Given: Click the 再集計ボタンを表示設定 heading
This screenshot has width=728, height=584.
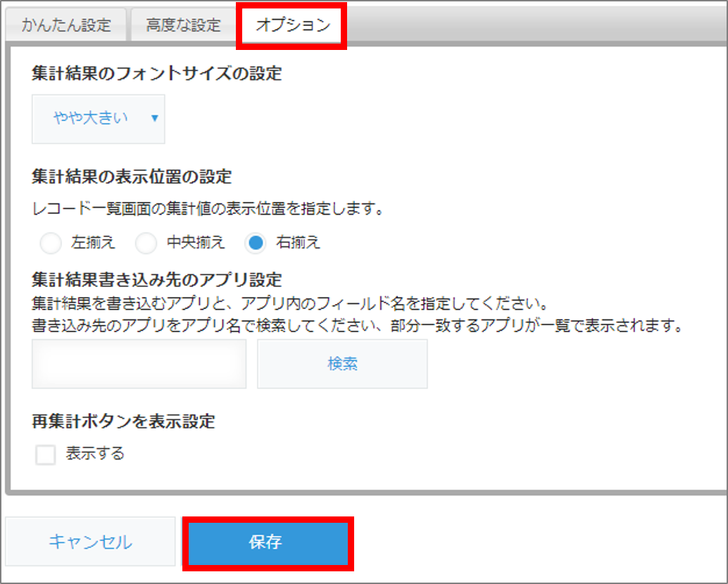Looking at the screenshot, I should tap(123, 421).
